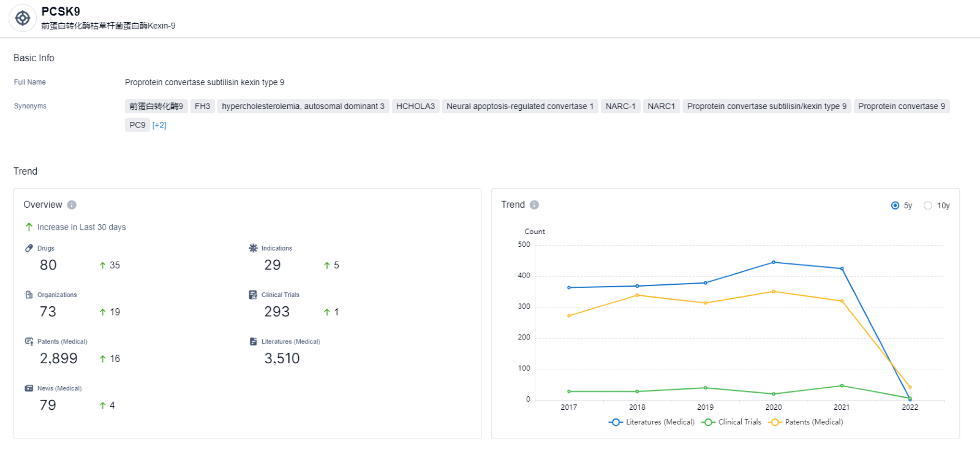Image resolution: width=980 pixels, height=449 pixels.
Task: Expand the +2 more synonyms
Action: [x=159, y=125]
